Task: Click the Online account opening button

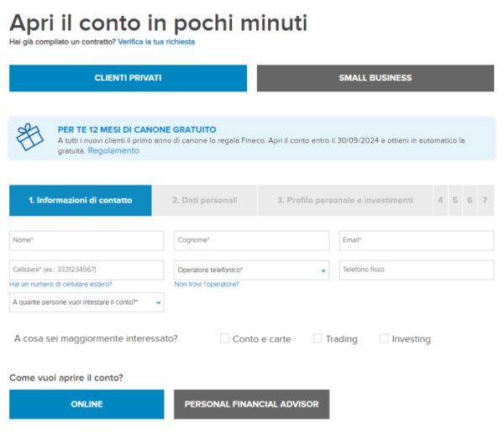Action: tap(87, 404)
